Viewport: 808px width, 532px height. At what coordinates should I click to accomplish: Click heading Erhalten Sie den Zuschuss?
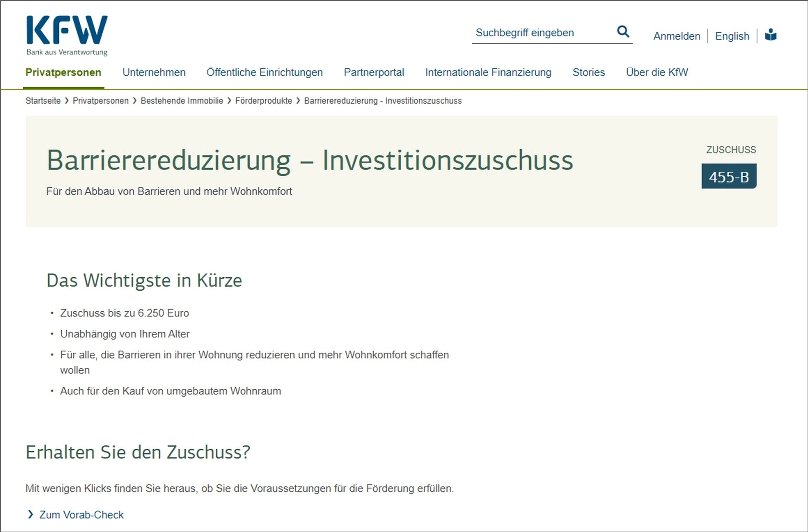(138, 452)
